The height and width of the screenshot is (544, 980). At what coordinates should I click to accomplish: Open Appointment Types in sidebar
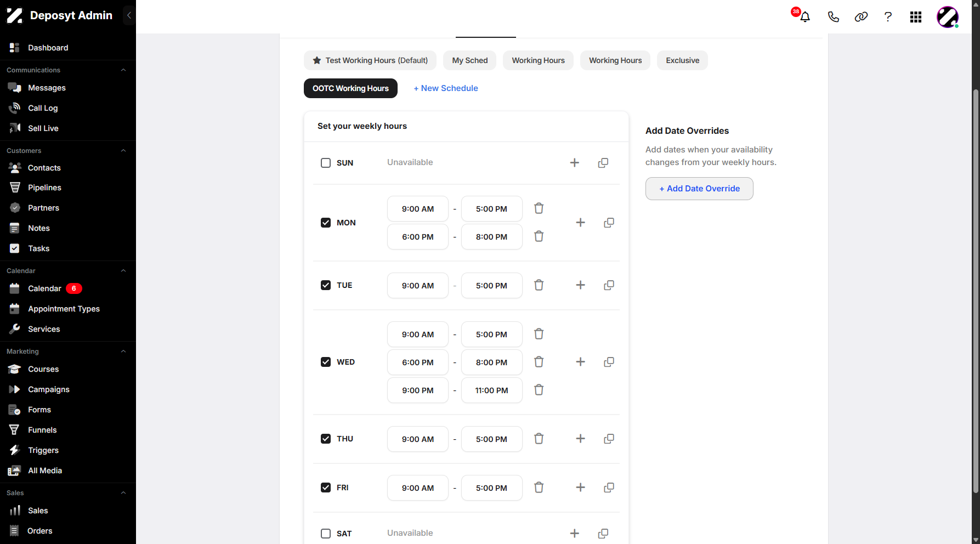tap(64, 309)
